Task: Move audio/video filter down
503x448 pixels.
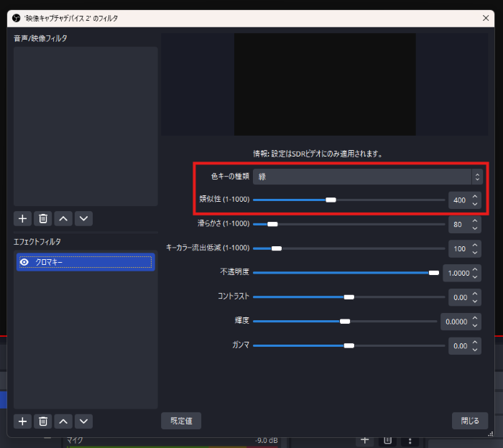Action: click(84, 218)
